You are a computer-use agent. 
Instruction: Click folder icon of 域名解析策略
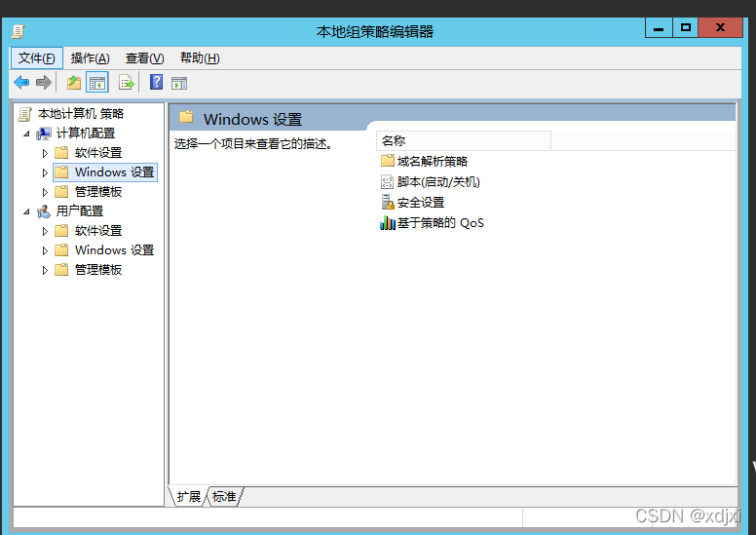click(388, 161)
